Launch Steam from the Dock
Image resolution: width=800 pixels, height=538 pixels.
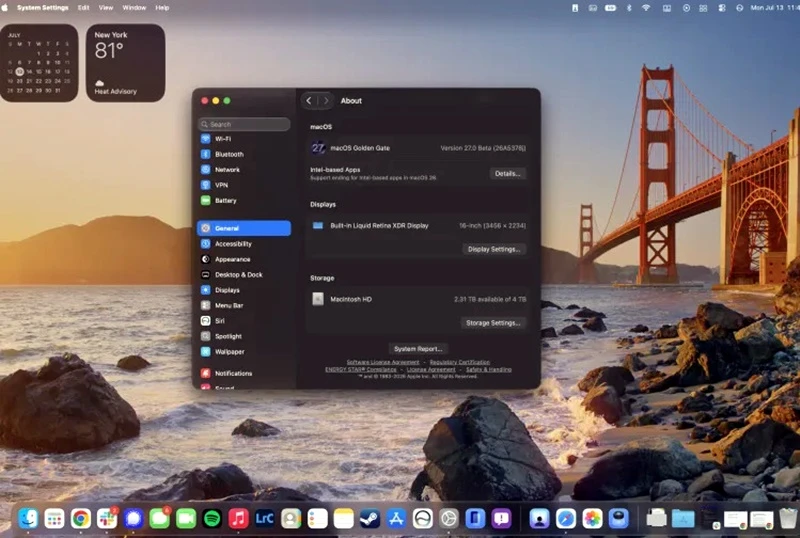pos(370,519)
